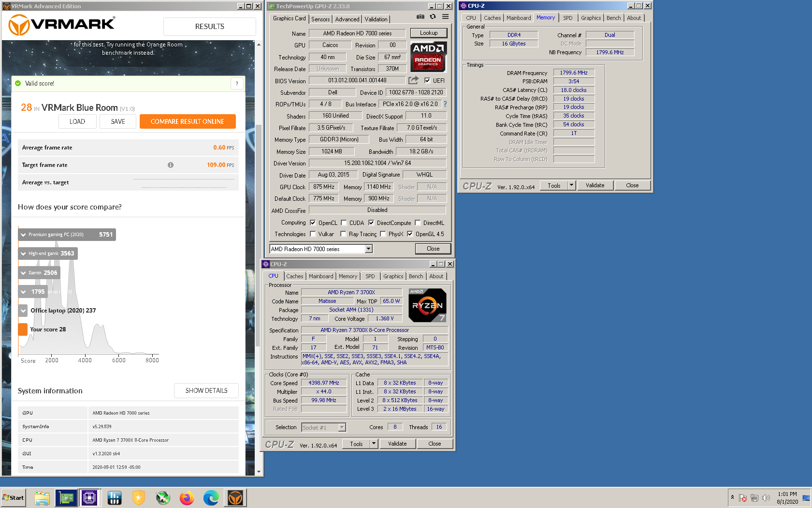Click the target frame rate info icon

click(171, 165)
